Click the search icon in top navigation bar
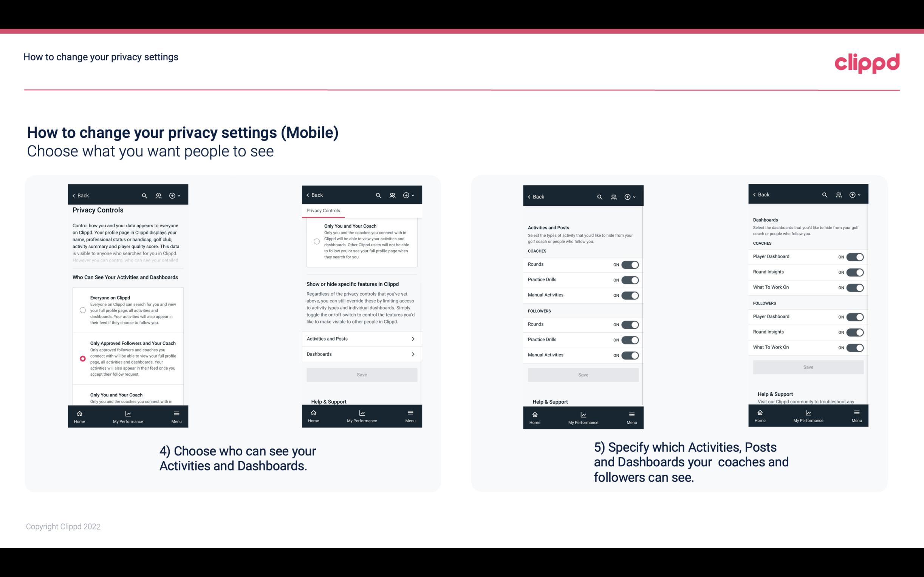The width and height of the screenshot is (924, 577). click(x=144, y=196)
